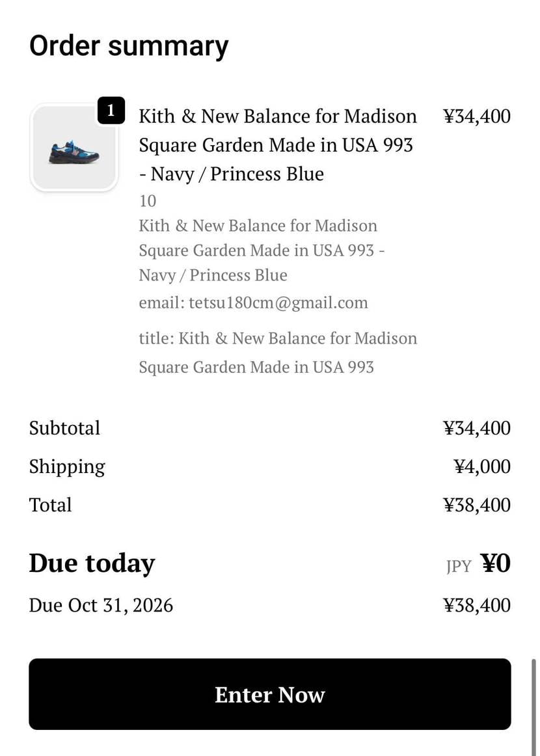The width and height of the screenshot is (540, 756).
Task: Select the Subtotal amount ¥34,400
Action: [477, 428]
